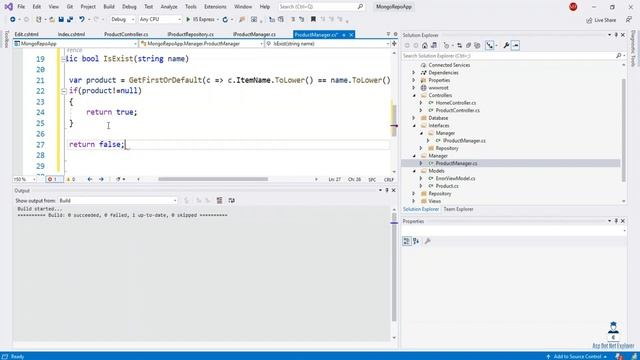Toggle Word Wrap icon in Output panel
The height and width of the screenshot is (360, 640).
tap(231, 200)
